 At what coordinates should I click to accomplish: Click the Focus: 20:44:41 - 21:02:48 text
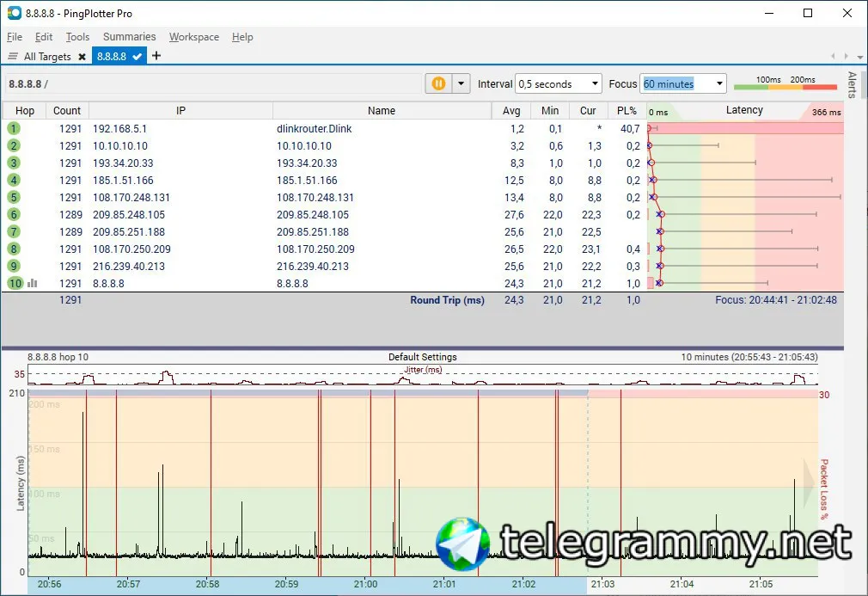click(x=775, y=299)
